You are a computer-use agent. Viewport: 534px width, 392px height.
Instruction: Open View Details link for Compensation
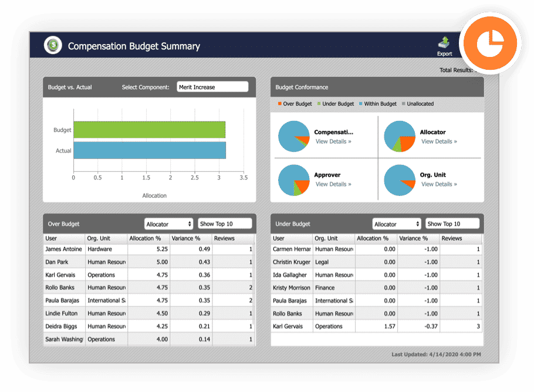coord(333,141)
